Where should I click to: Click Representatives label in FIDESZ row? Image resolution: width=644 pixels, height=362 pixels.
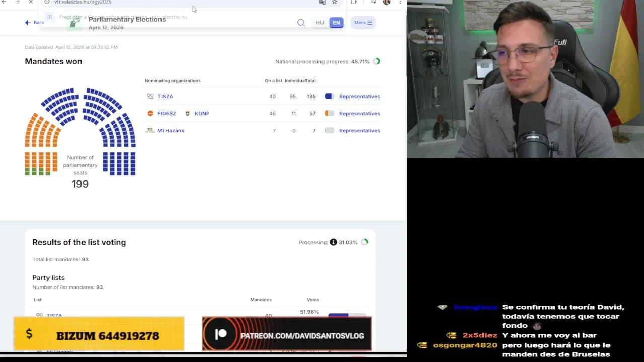[x=359, y=113]
